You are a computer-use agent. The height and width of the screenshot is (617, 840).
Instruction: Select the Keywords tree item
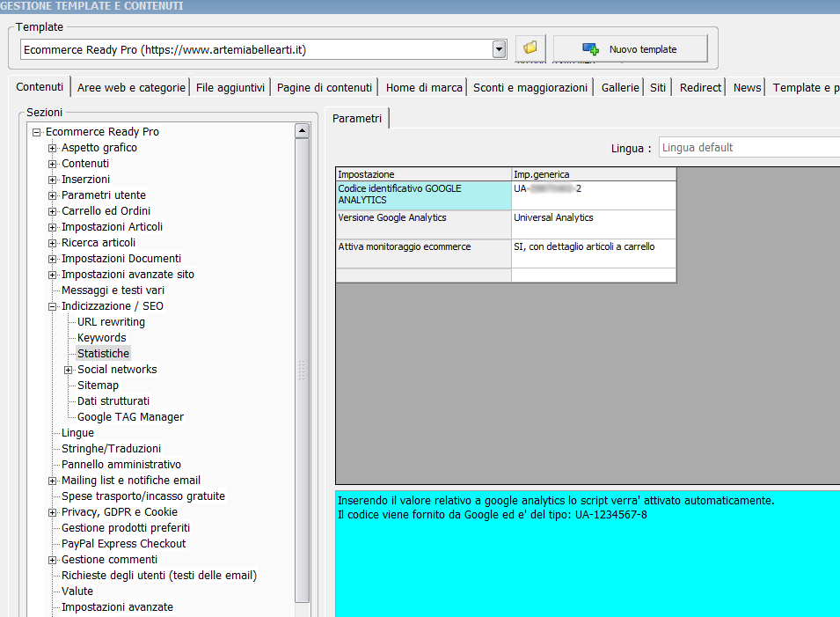coord(102,338)
